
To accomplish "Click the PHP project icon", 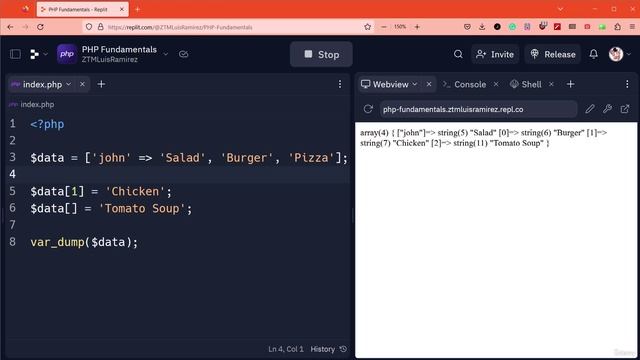I will point(67,54).
